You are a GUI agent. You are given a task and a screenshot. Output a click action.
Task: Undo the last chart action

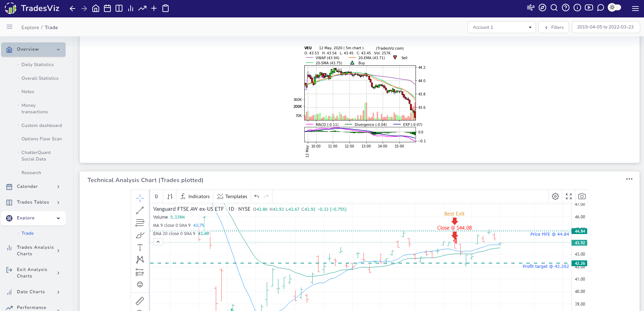257,196
